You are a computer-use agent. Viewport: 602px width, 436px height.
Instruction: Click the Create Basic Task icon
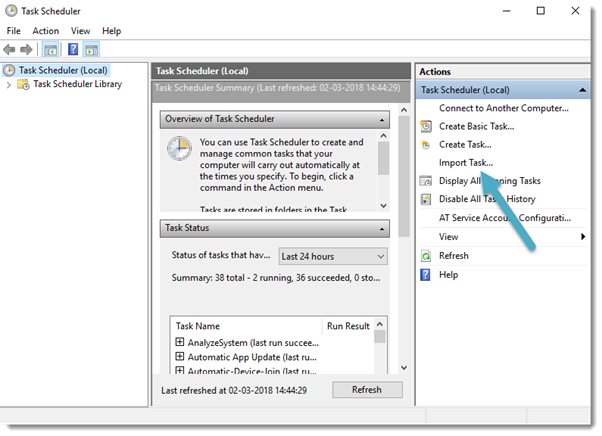pyautogui.click(x=426, y=126)
